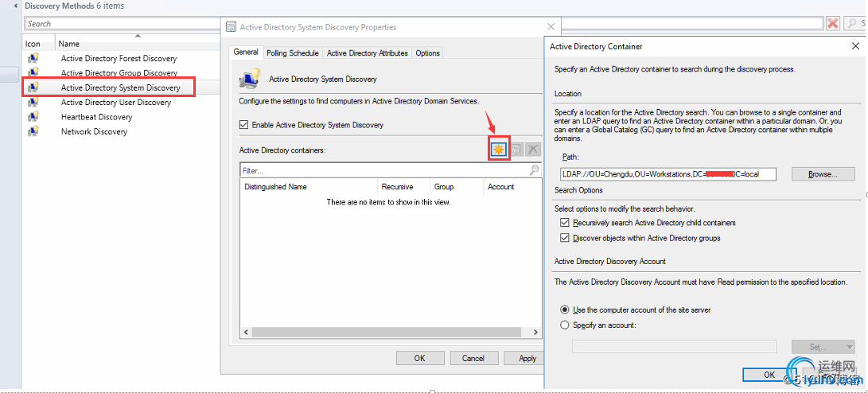Sort by the Name column header

pyautogui.click(x=138, y=43)
